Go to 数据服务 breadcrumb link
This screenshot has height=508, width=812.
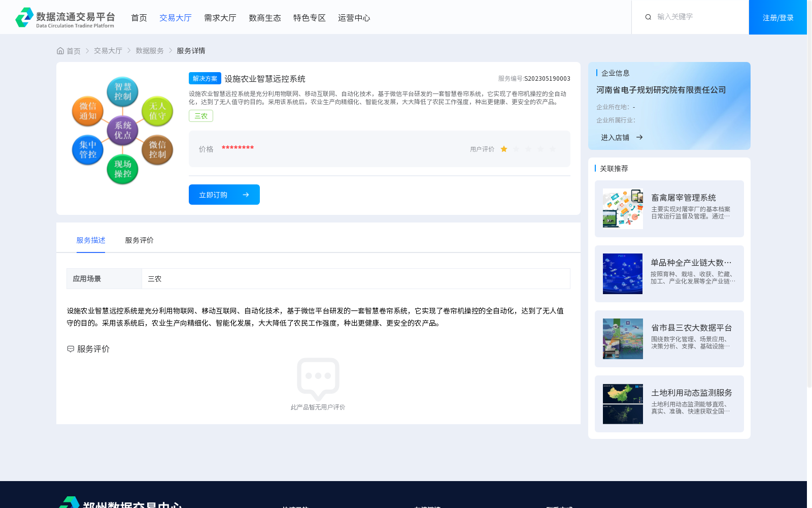coord(150,51)
